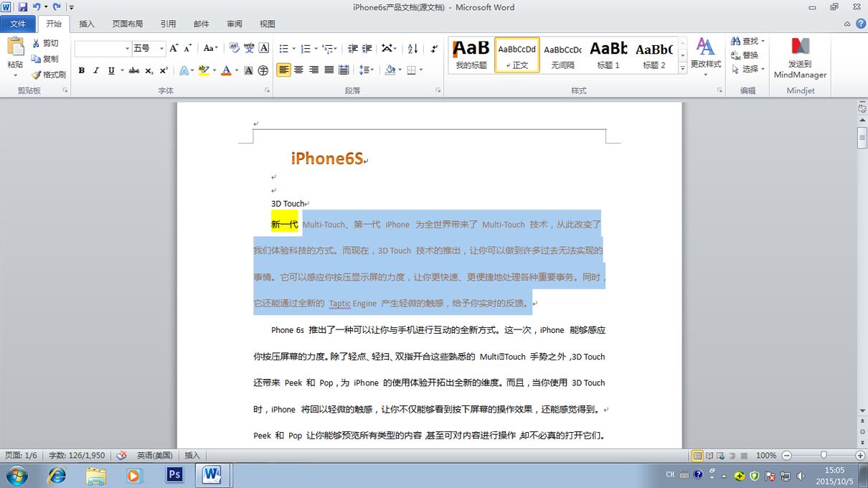The image size is (868, 488).
Task: Switch to 页面布局 page layout tab
Action: coord(128,24)
